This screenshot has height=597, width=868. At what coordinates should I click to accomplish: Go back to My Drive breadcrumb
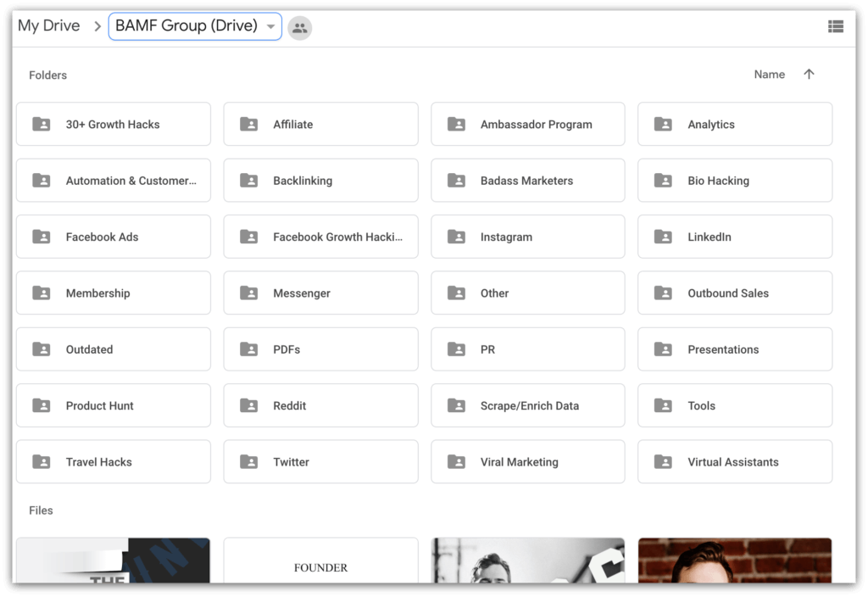(48, 25)
